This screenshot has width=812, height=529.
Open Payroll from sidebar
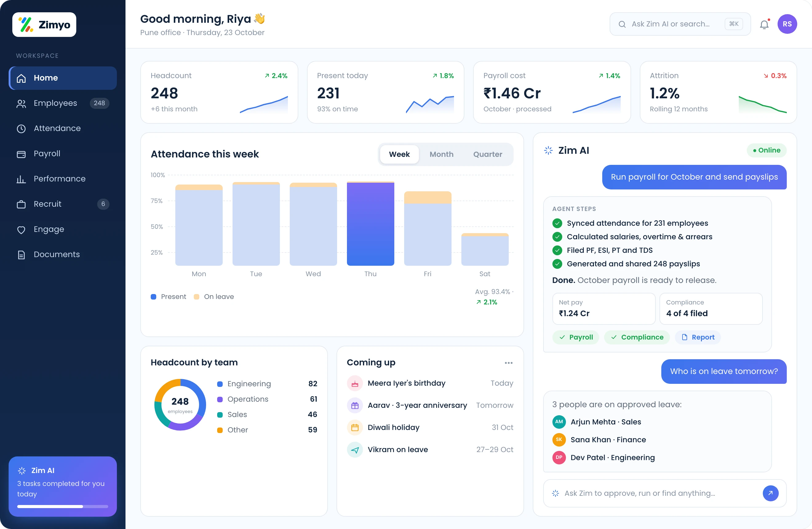click(63, 154)
